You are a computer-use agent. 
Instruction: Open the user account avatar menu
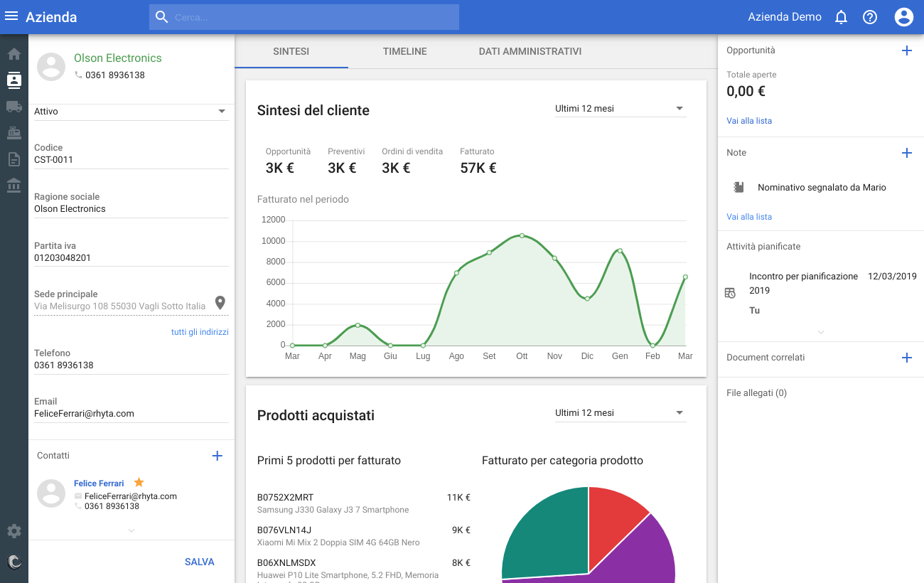point(903,17)
